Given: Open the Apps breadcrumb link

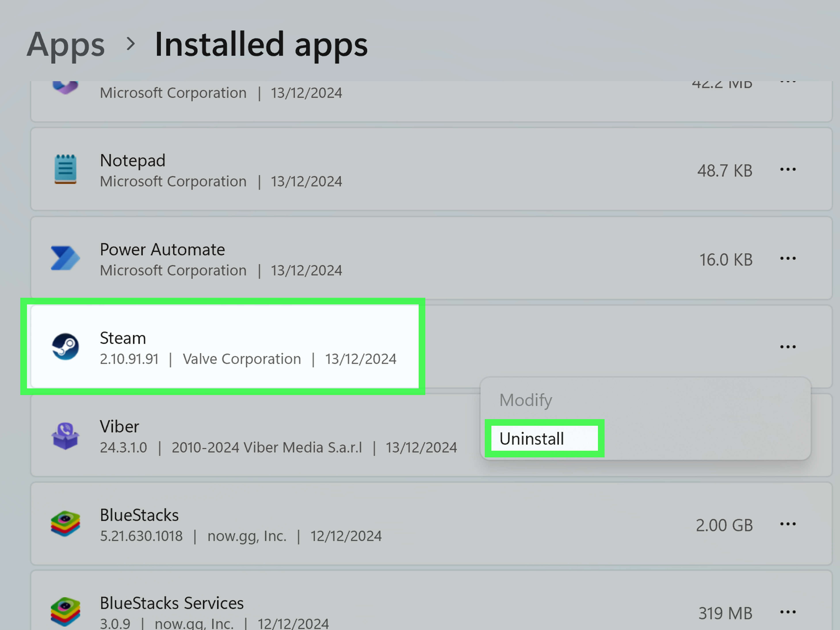Looking at the screenshot, I should tap(67, 44).
